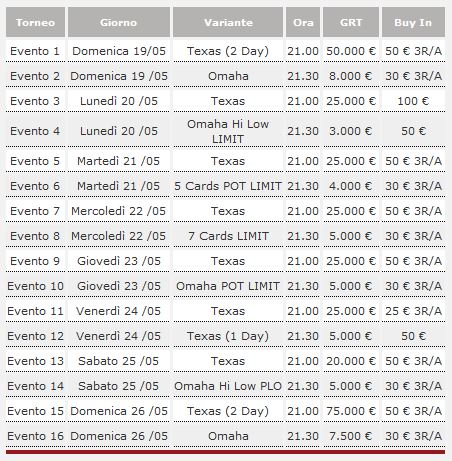Click the Texas (1 Day) variant cell
This screenshot has height=461, width=452.
coord(228,336)
